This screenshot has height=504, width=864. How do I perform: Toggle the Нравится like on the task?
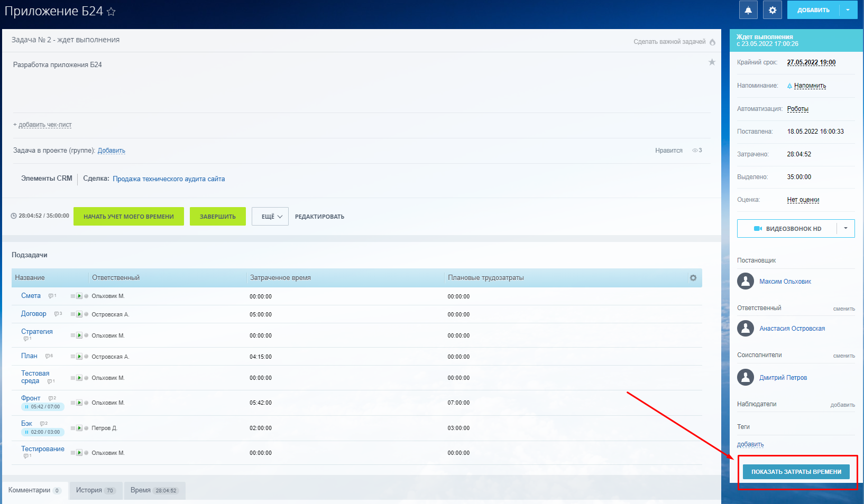[x=668, y=151]
